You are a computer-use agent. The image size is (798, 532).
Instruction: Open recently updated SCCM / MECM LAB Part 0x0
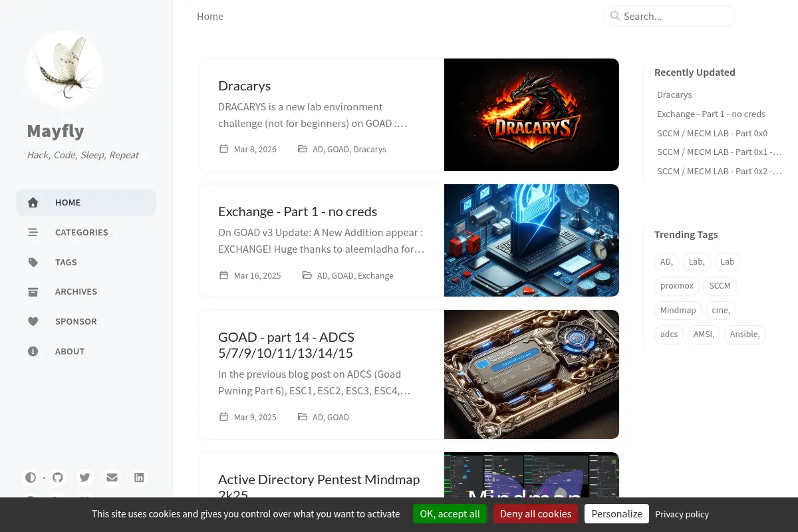pos(712,133)
